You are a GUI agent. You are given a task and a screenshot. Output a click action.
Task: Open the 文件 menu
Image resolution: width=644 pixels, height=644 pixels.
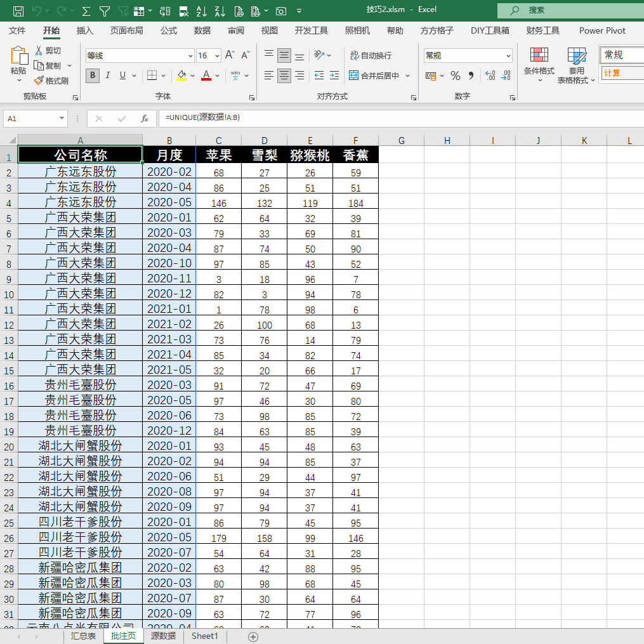17,30
